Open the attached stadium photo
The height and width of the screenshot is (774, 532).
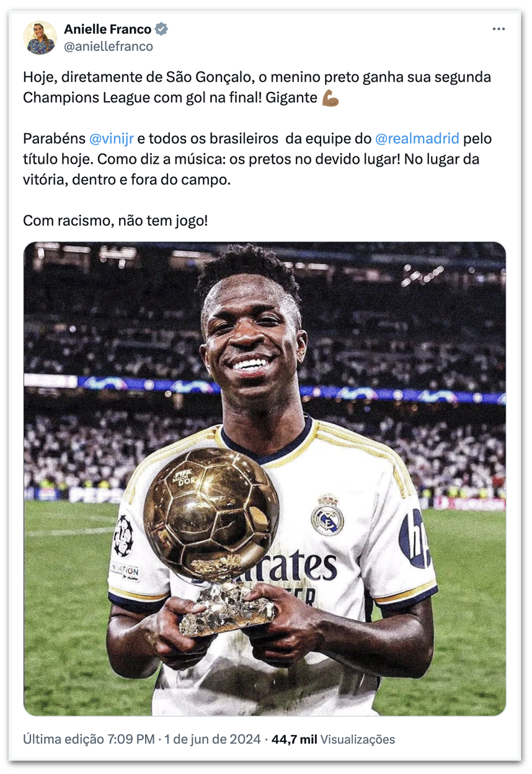[265, 479]
